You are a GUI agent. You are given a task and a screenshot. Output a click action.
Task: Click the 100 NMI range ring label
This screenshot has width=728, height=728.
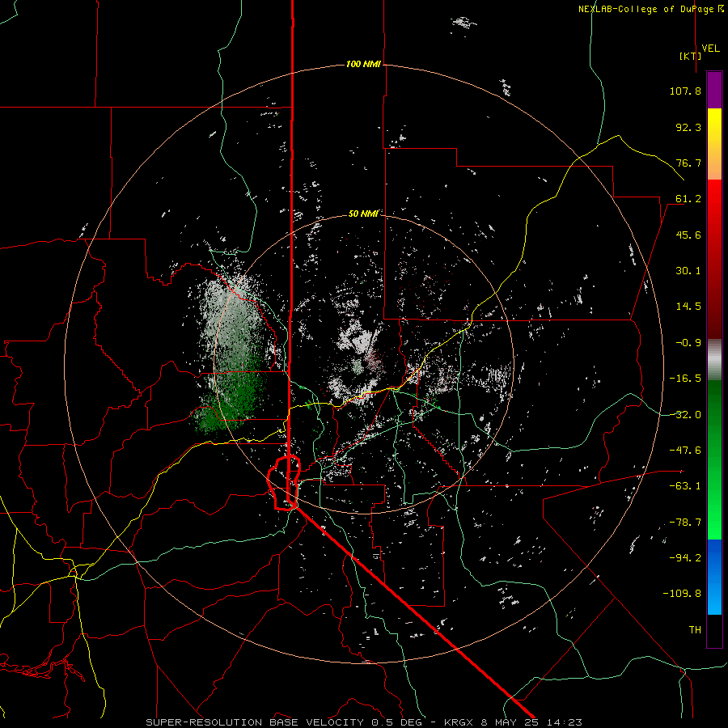click(363, 64)
